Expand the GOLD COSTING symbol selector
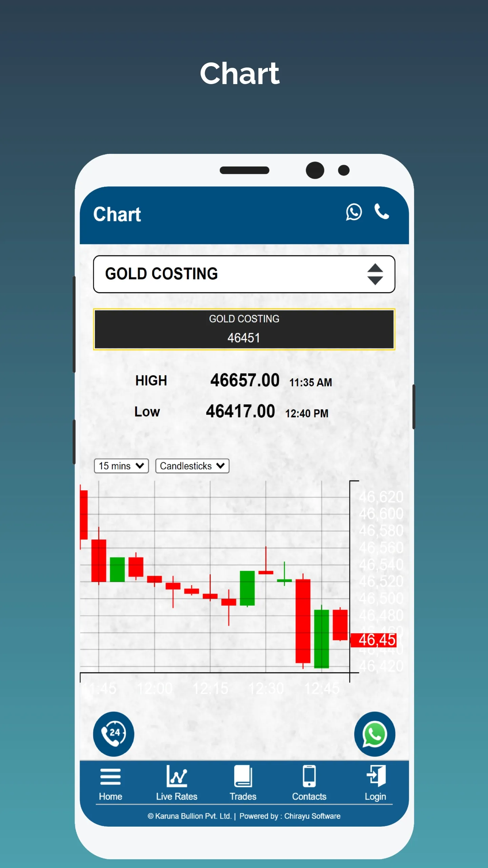 pyautogui.click(x=244, y=274)
